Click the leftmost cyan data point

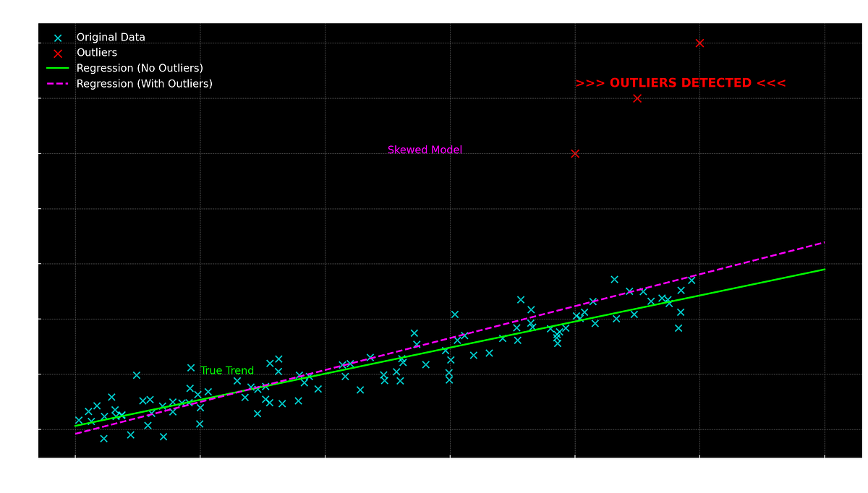coord(80,419)
